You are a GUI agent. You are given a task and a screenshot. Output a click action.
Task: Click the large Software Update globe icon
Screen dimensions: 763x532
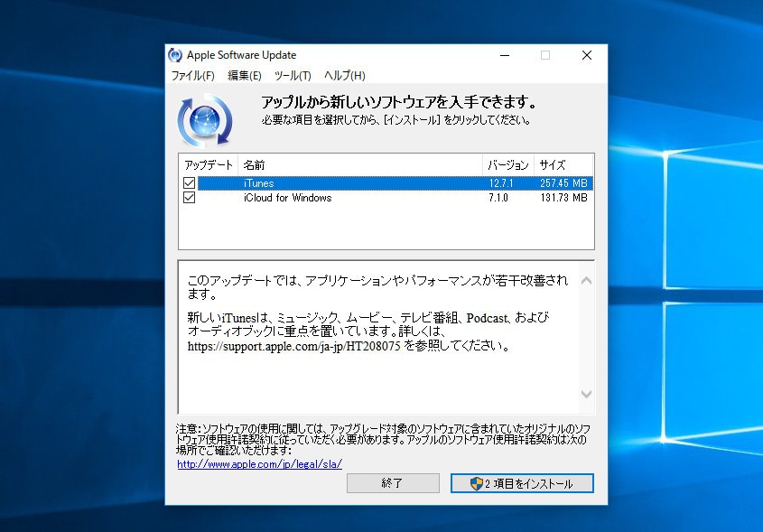(205, 120)
